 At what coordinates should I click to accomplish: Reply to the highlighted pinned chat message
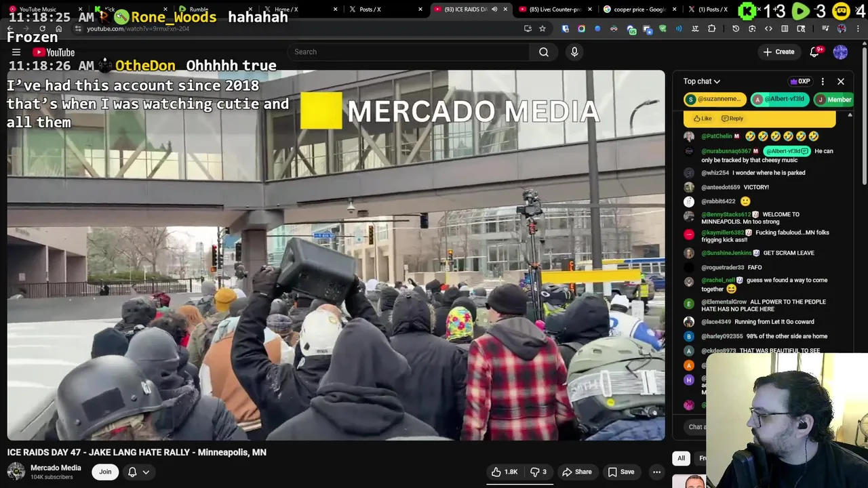[x=732, y=119]
